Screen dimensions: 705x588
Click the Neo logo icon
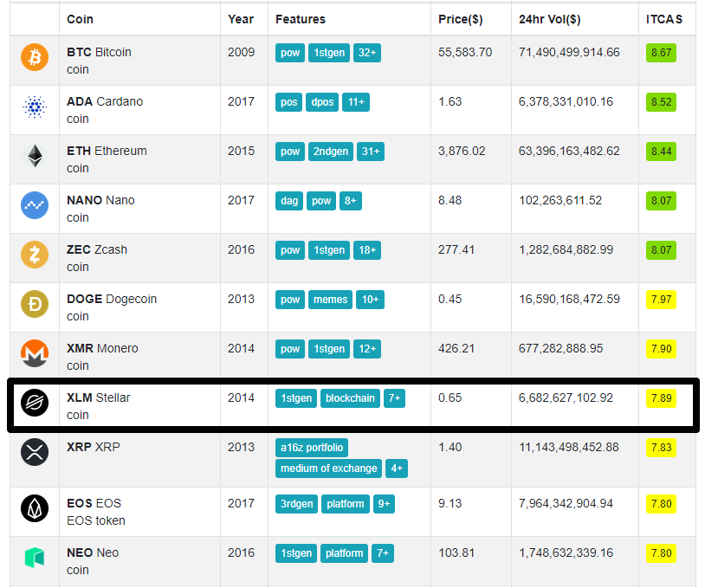tap(35, 558)
